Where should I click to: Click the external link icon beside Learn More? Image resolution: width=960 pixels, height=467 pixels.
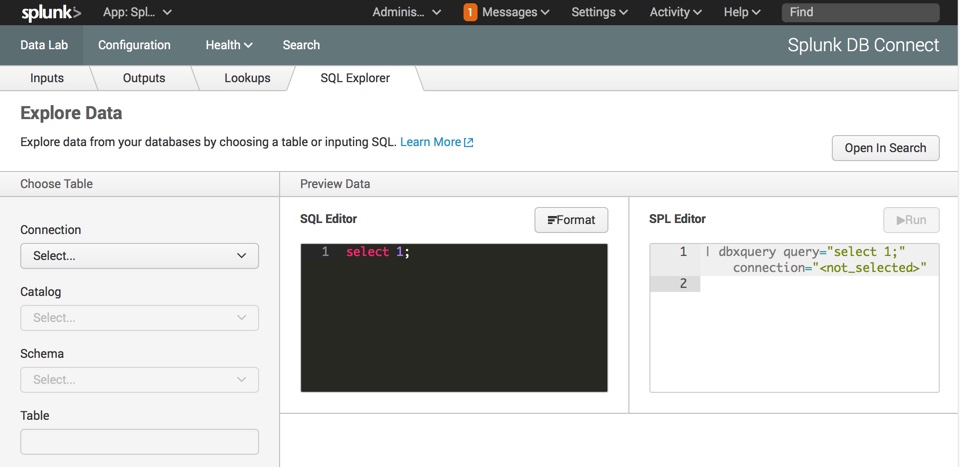tap(469, 142)
